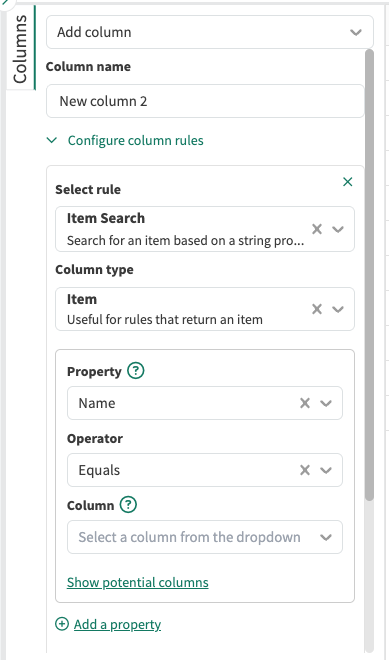389x660 pixels.
Task: Click Show potential columns link
Action: click(x=138, y=583)
